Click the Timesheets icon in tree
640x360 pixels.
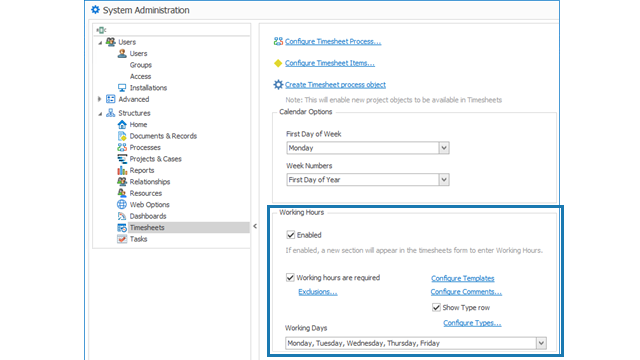(x=122, y=227)
